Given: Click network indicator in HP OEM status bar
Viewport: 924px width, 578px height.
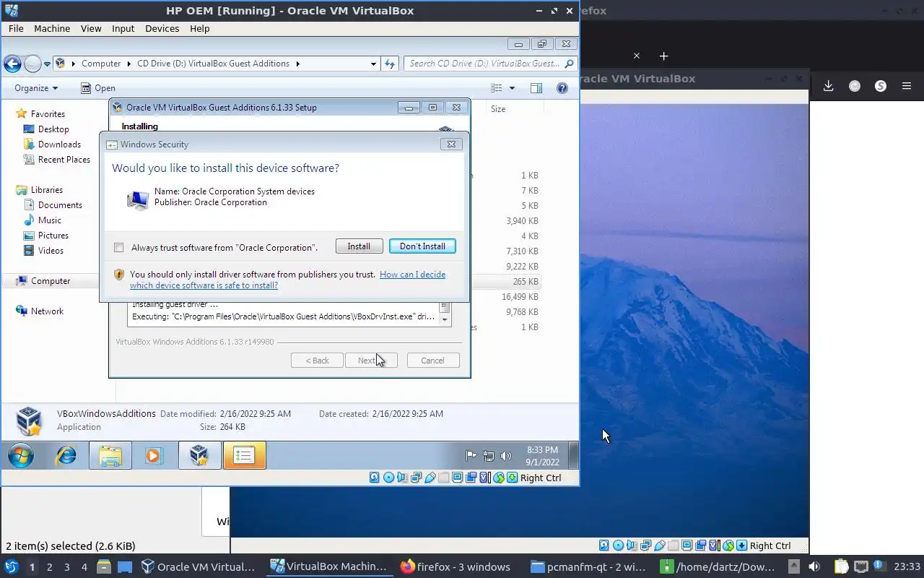Looking at the screenshot, I should coord(416,478).
